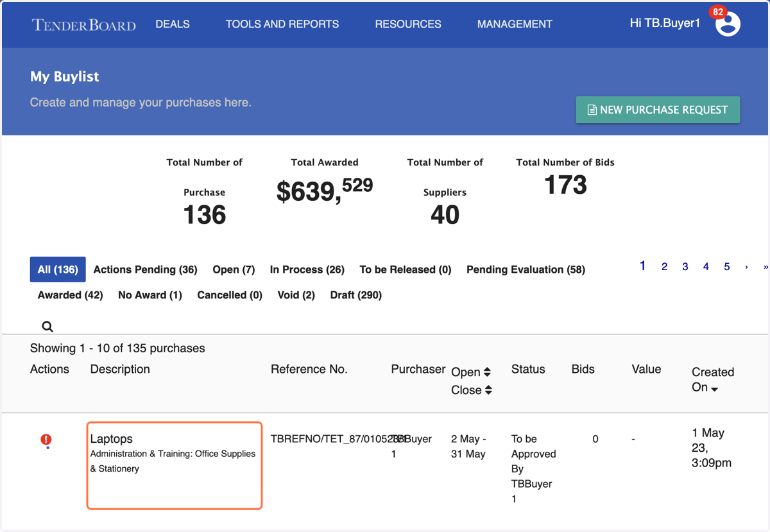This screenshot has width=770, height=532.
Task: Click the Bids column header
Action: (583, 369)
